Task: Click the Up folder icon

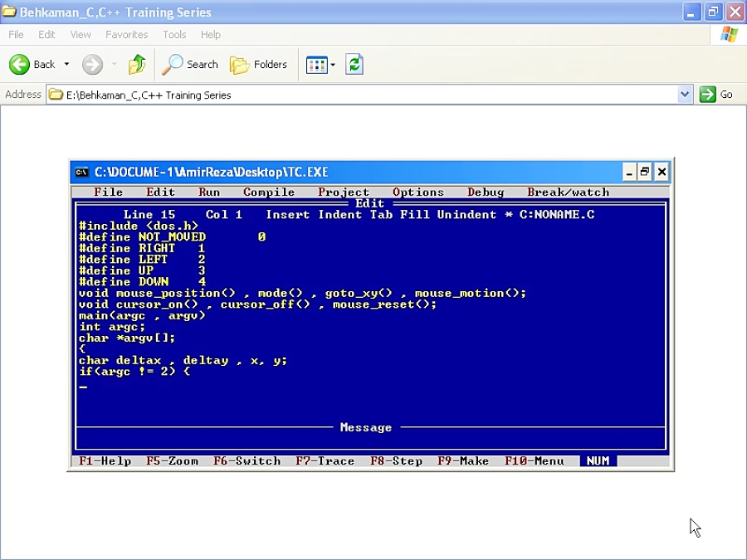Action: coord(137,65)
